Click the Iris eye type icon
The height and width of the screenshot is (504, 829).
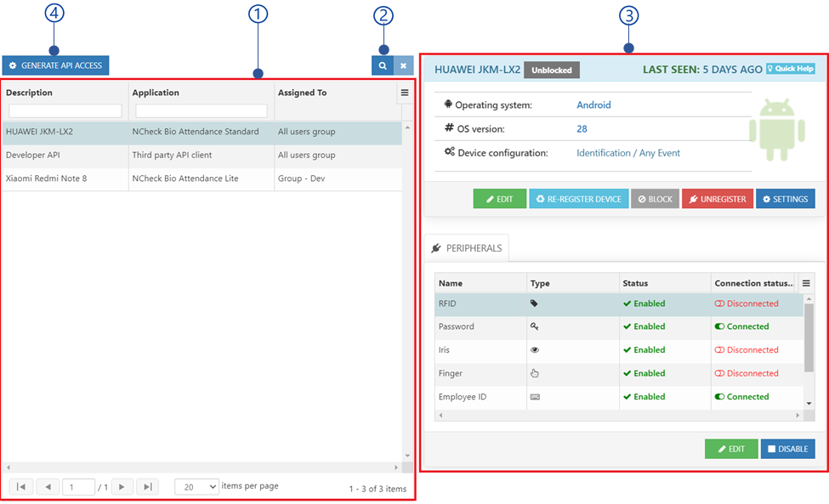coord(535,349)
